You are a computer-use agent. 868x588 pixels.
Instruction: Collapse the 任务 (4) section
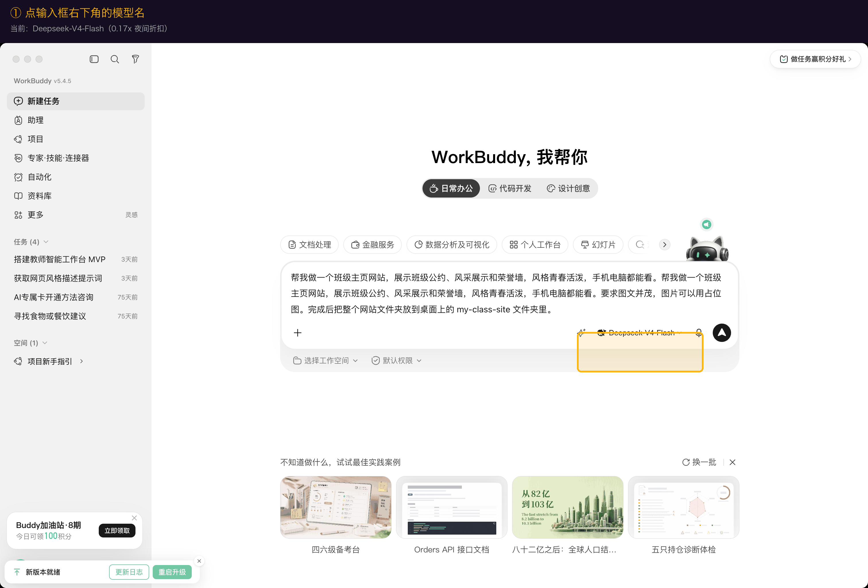pos(31,242)
